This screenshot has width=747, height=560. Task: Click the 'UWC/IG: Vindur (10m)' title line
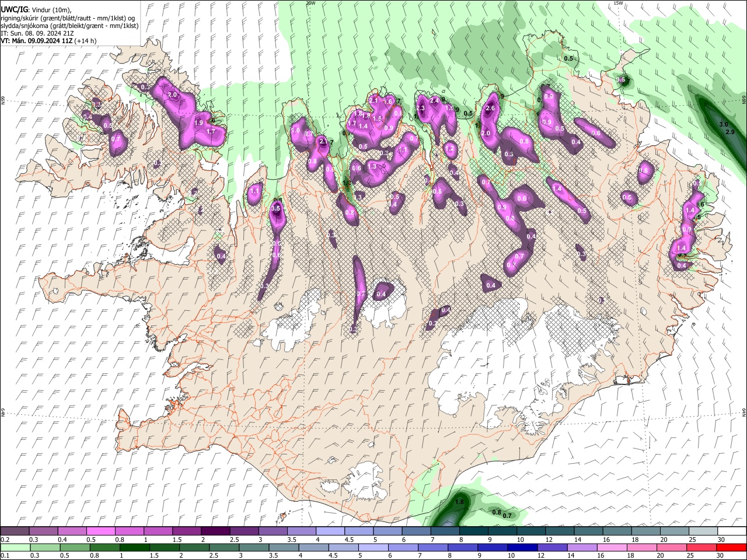click(37, 10)
